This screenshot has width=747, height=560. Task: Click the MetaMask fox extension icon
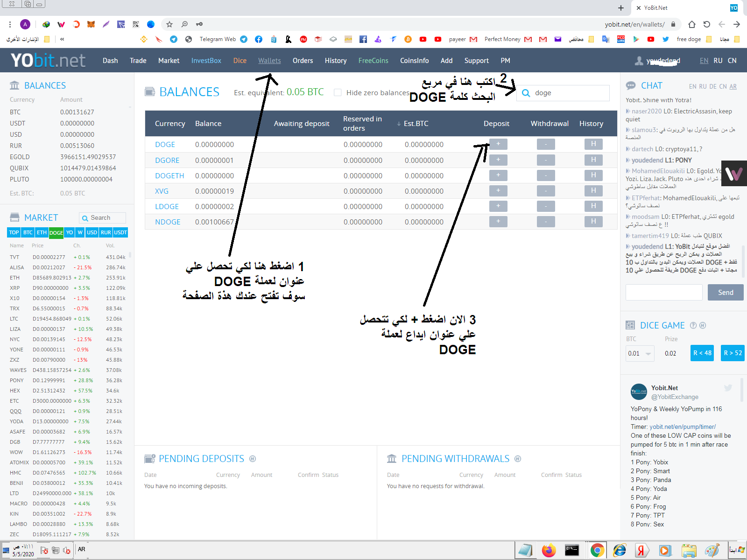91,24
